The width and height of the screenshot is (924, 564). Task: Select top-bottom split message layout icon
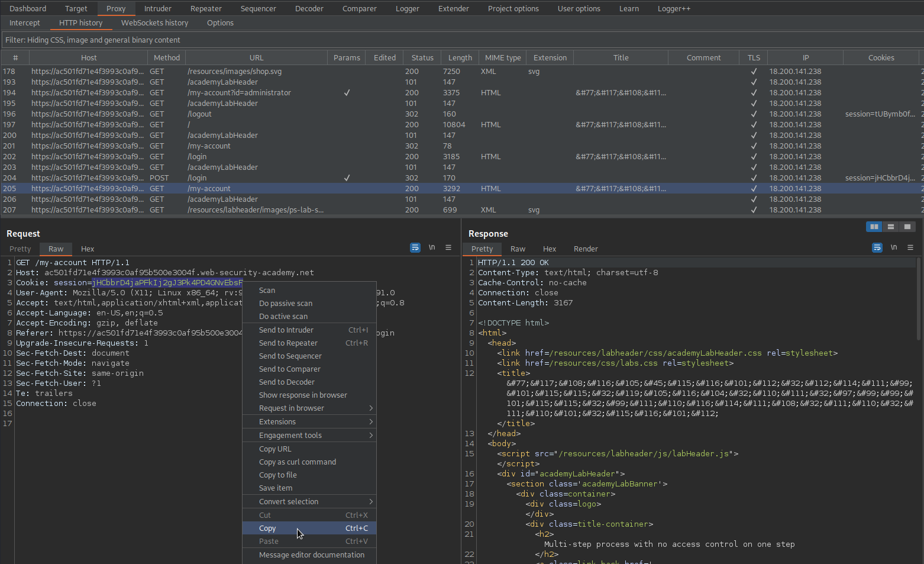tap(891, 227)
